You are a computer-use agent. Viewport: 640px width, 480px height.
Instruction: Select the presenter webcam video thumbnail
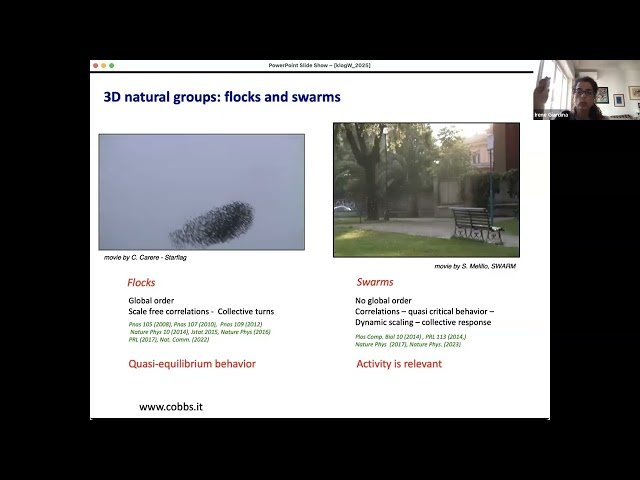[x=585, y=90]
